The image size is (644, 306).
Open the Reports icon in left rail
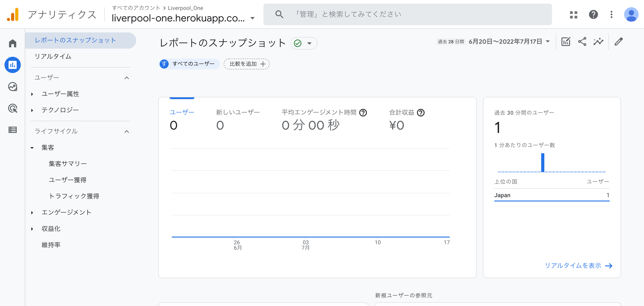[12, 65]
